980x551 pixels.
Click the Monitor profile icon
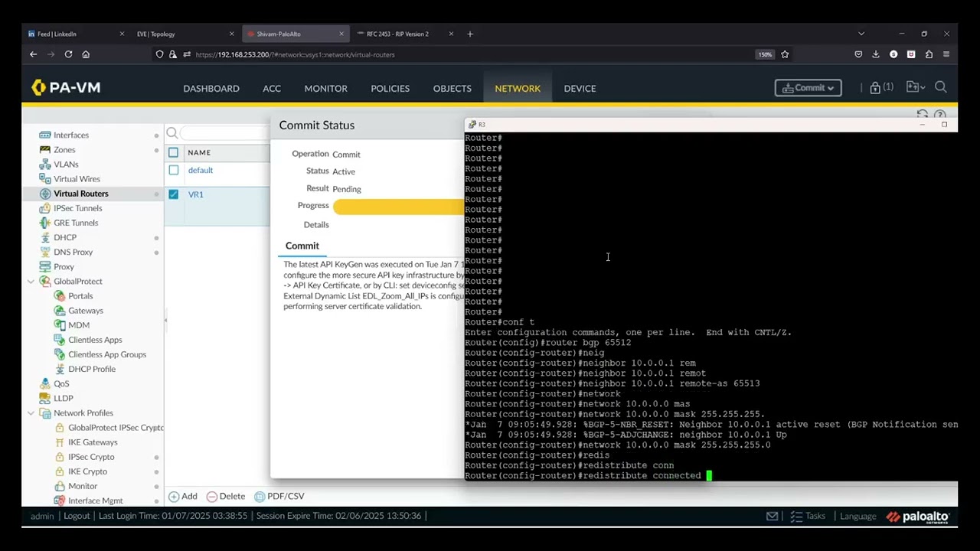(60, 486)
